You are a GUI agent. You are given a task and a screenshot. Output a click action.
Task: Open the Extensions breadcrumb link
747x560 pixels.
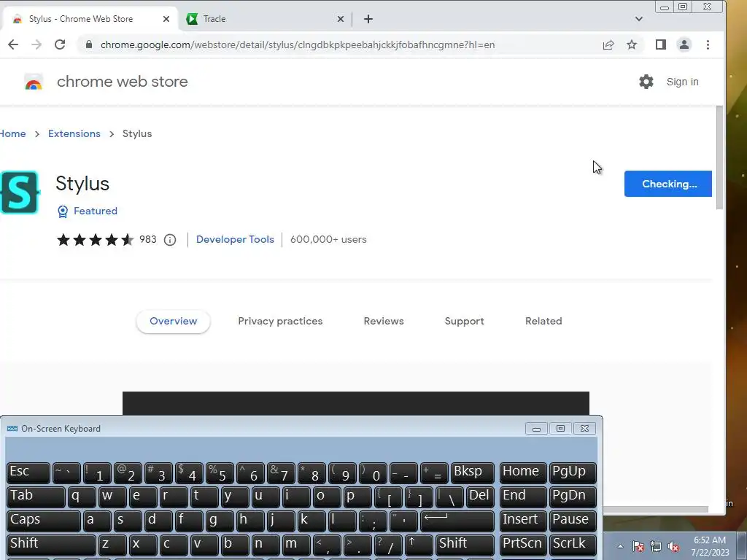click(74, 134)
